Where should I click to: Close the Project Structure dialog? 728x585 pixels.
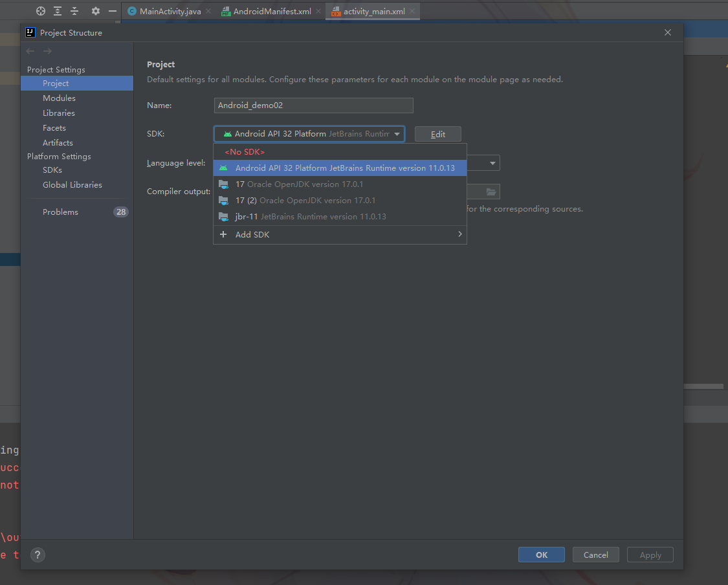coord(668,32)
